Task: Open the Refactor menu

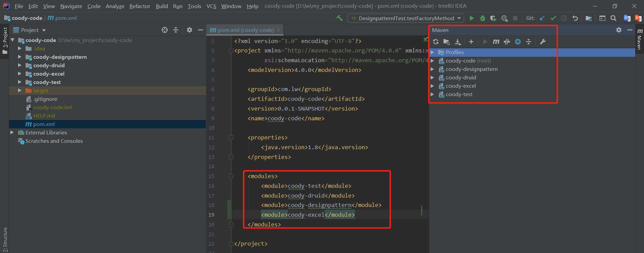Action: (140, 6)
